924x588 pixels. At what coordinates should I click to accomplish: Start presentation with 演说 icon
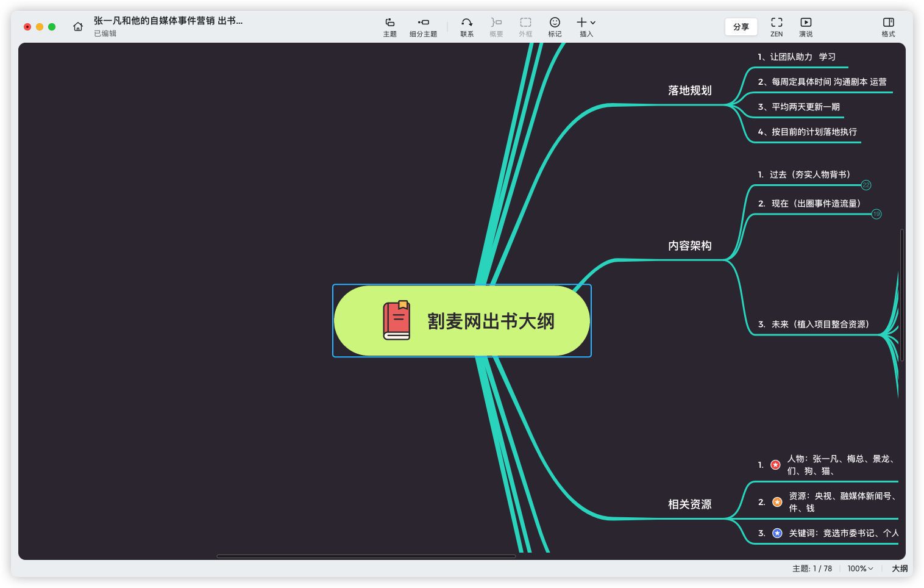coord(806,27)
